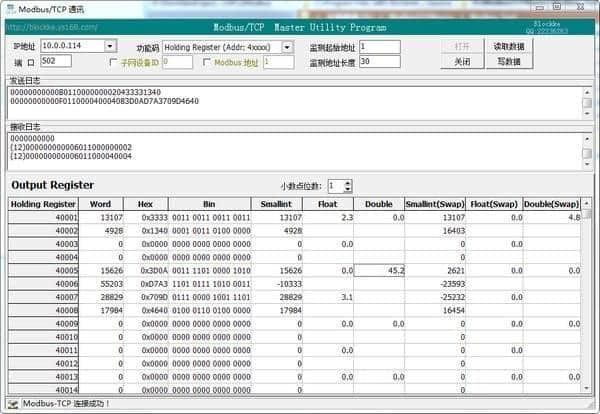Click the 读取数据 button
This screenshot has width=600, height=414.
[508, 46]
